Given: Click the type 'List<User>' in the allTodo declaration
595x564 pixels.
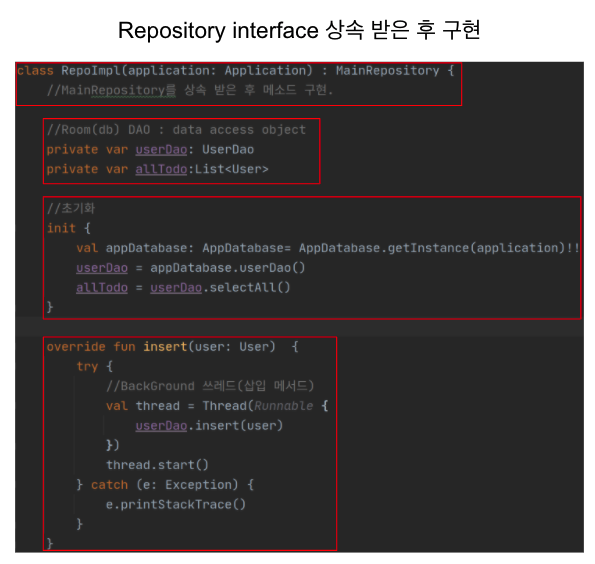Looking at the screenshot, I should [231, 169].
